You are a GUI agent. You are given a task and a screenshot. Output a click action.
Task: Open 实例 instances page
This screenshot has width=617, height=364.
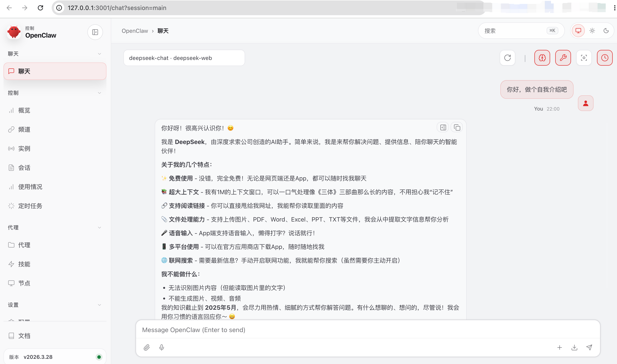[x=55, y=149]
